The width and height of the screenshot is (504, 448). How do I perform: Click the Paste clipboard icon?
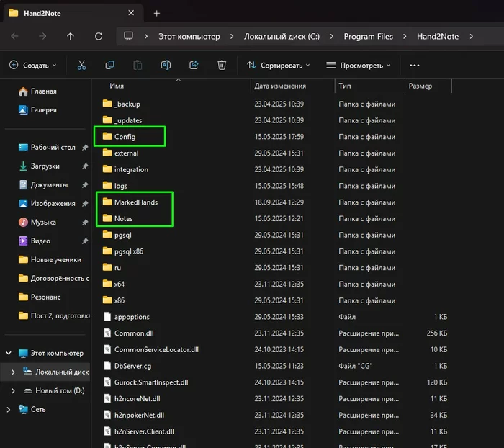(138, 66)
